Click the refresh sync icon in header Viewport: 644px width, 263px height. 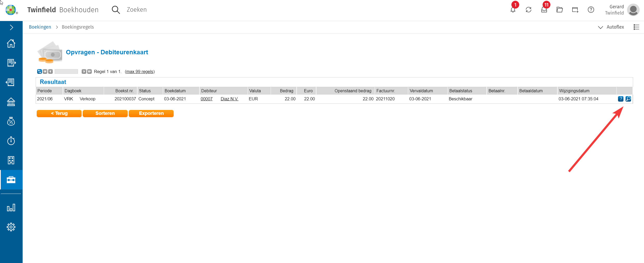click(x=528, y=10)
